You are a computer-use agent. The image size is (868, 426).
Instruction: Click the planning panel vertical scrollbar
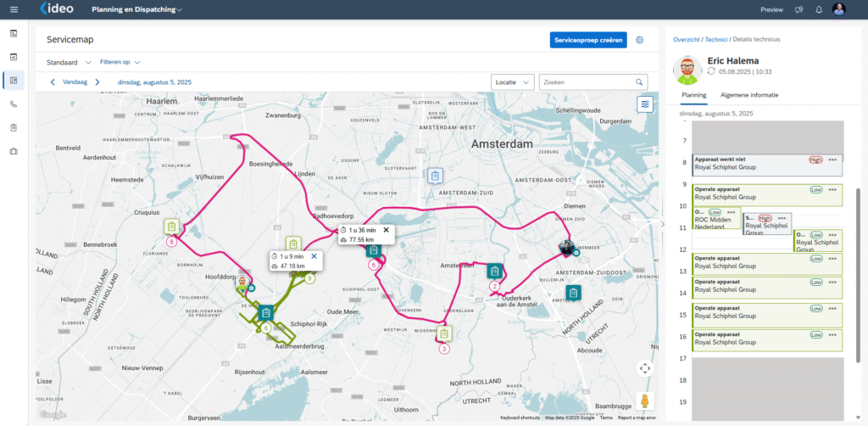pos(859,276)
